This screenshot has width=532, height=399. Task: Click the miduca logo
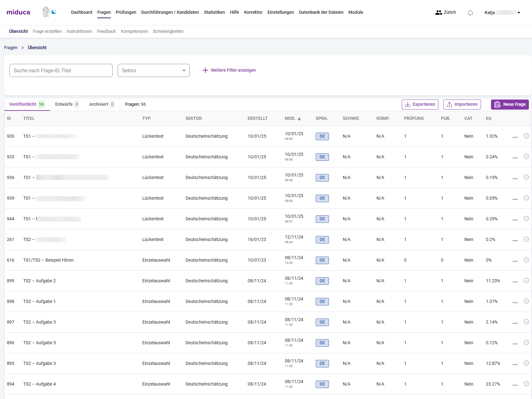point(18,12)
